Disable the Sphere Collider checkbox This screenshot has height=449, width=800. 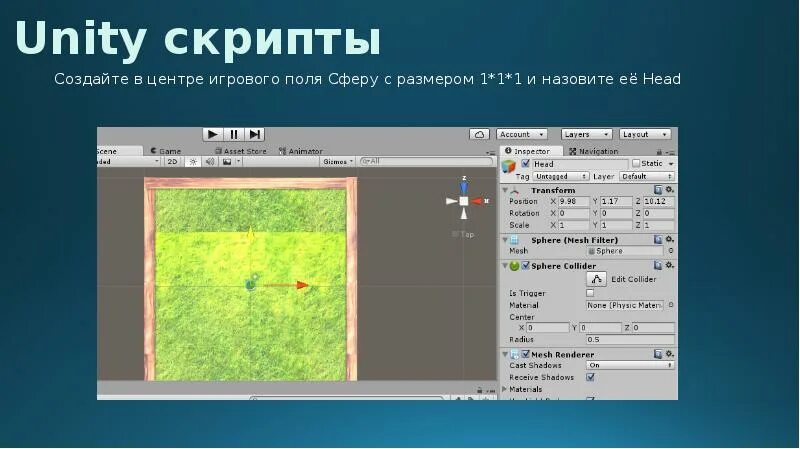[x=525, y=265]
